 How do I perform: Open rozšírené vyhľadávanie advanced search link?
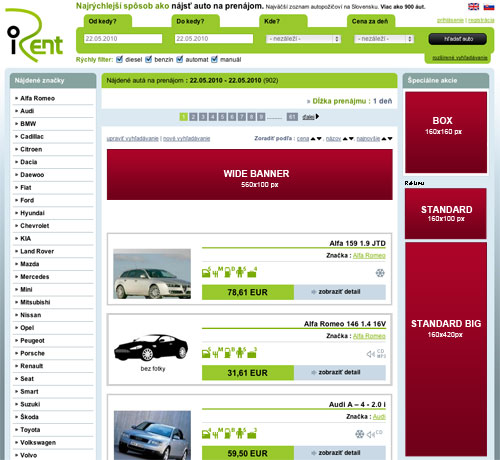tap(460, 58)
